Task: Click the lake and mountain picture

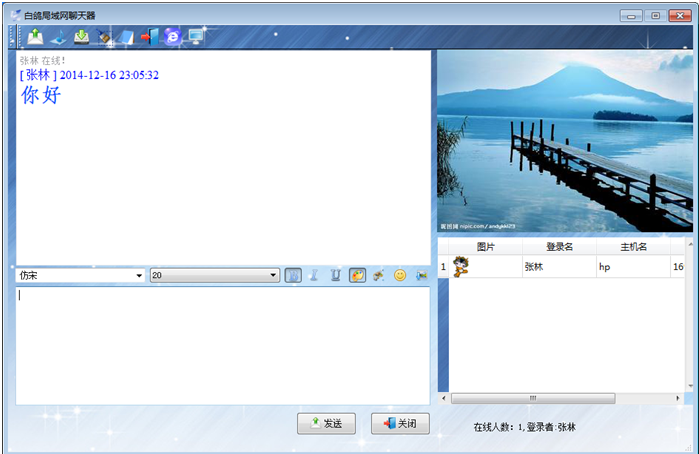Action: (565, 141)
